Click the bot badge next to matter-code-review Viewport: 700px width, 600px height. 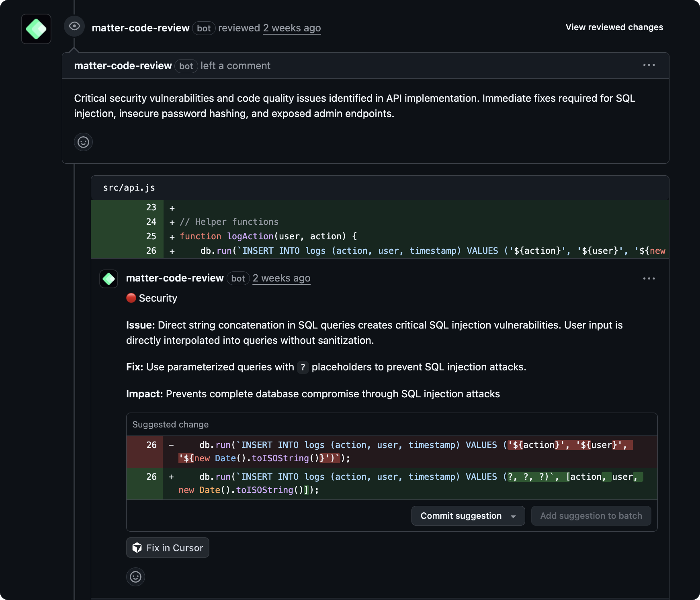(204, 28)
